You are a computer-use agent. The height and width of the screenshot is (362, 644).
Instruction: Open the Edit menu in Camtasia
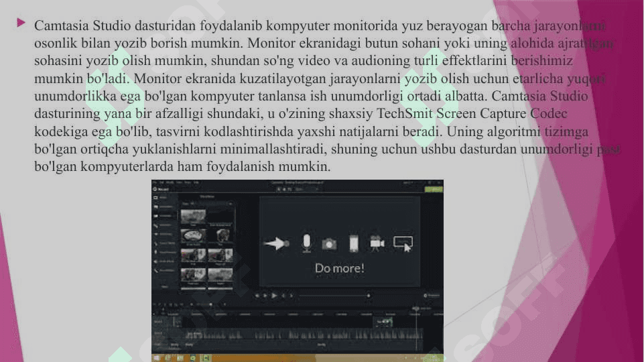162,182
